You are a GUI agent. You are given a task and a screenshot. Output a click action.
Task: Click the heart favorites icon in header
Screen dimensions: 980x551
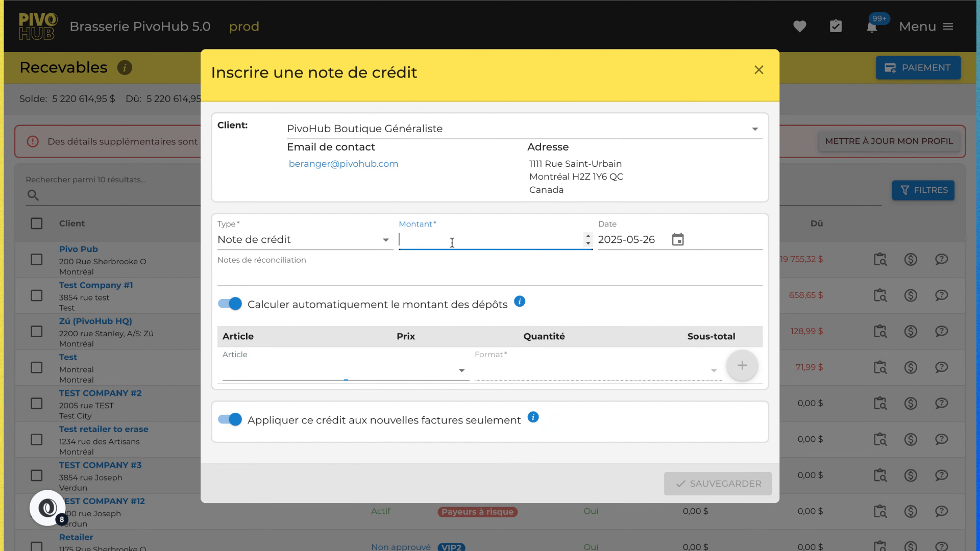coord(799,27)
